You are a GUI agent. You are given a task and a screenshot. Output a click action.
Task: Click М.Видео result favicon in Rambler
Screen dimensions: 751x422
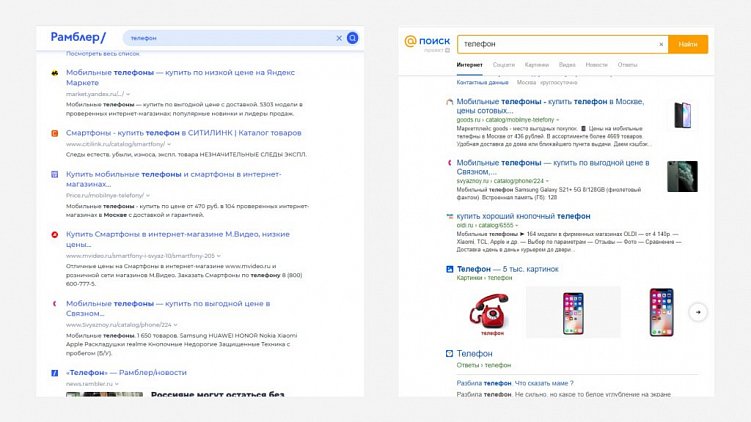55,235
